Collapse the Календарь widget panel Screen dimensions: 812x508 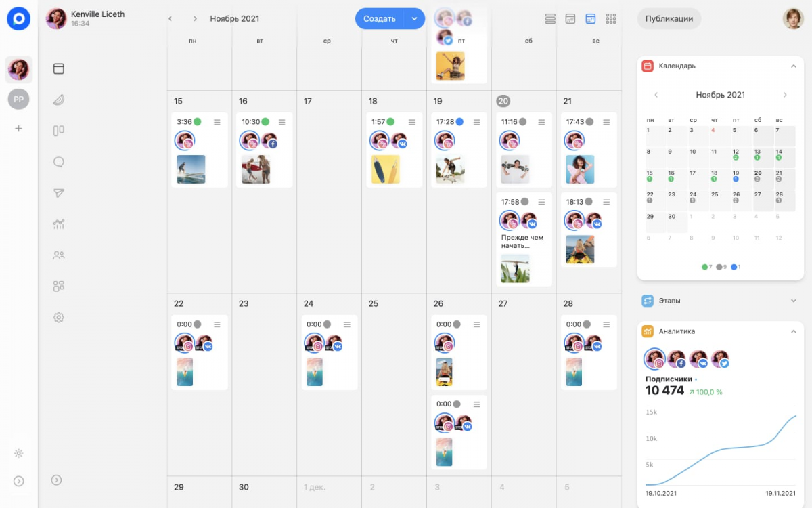(x=793, y=66)
